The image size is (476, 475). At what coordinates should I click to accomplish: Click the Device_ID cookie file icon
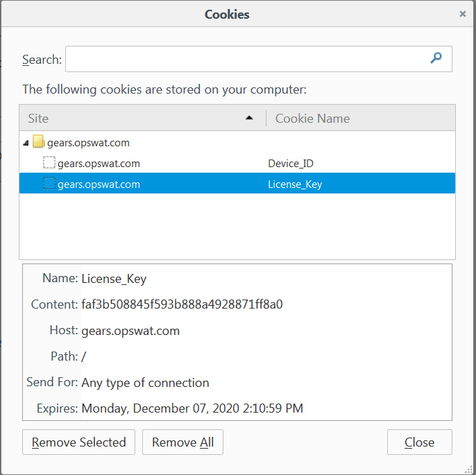pyautogui.click(x=49, y=162)
